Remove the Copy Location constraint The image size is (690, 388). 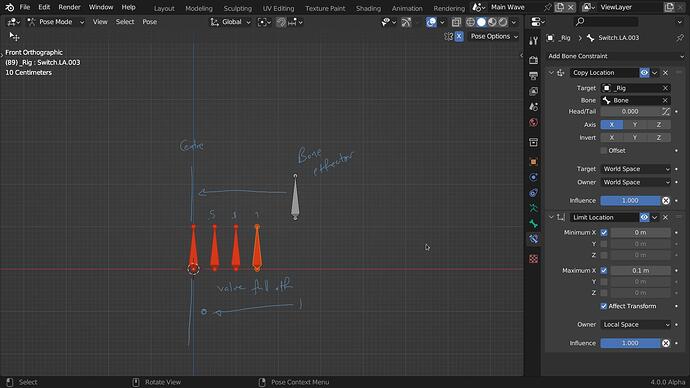665,73
